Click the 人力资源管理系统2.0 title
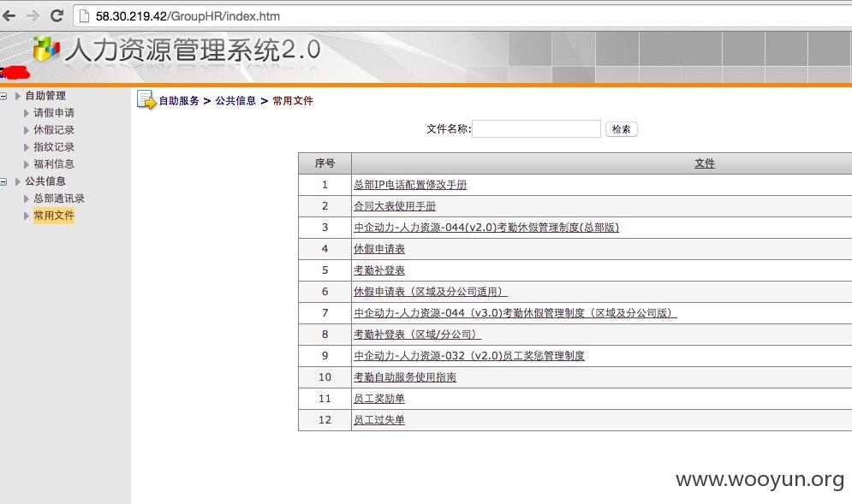 pyautogui.click(x=193, y=50)
